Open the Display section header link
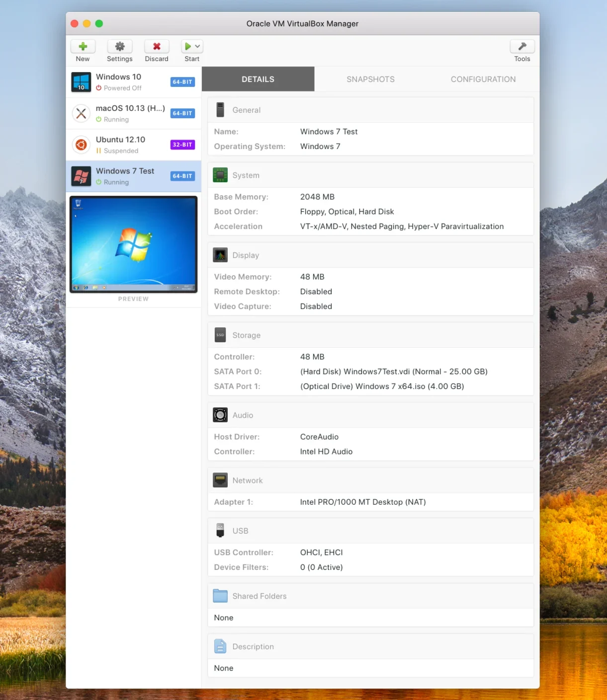Image resolution: width=607 pixels, height=700 pixels. (x=246, y=255)
